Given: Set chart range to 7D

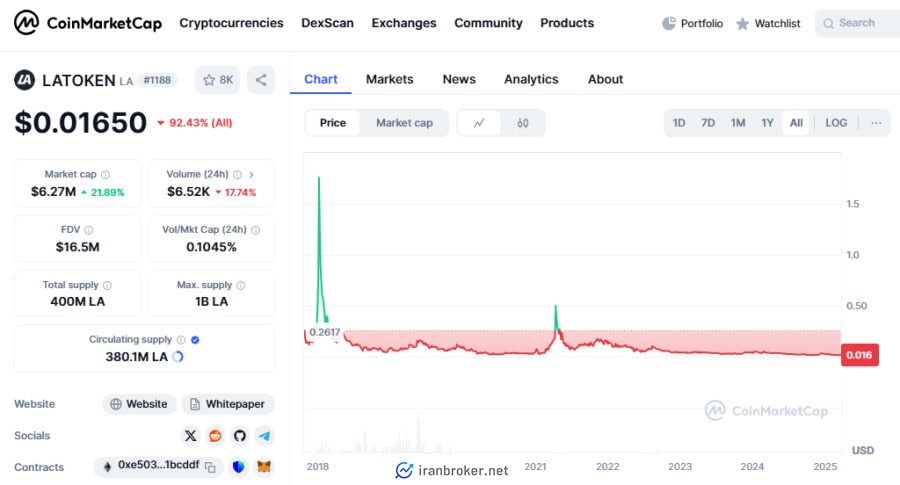Looking at the screenshot, I should tap(708, 123).
